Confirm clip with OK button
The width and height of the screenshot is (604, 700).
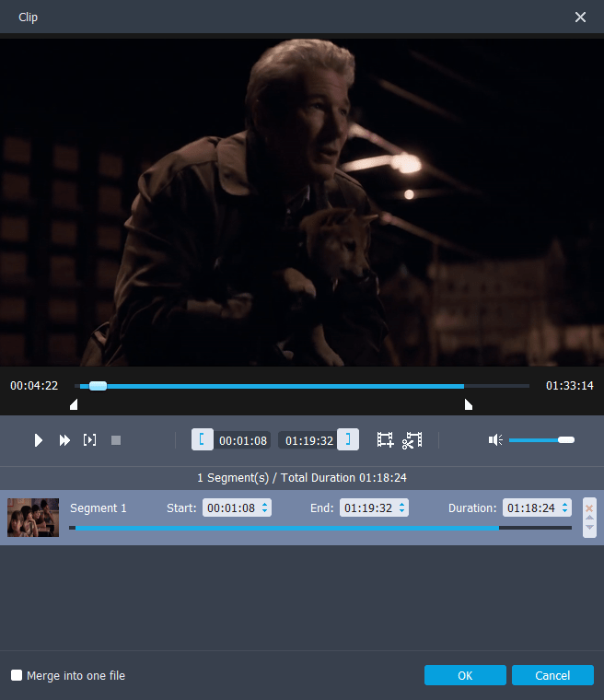(x=465, y=675)
